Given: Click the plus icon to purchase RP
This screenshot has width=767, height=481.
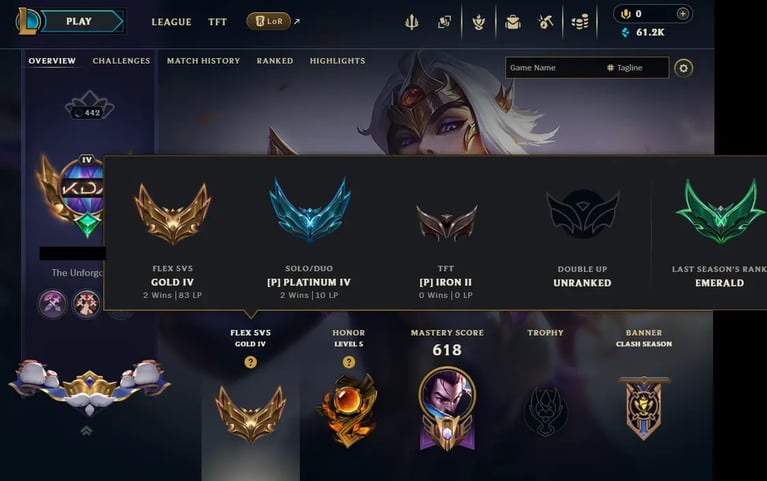Looking at the screenshot, I should (683, 14).
